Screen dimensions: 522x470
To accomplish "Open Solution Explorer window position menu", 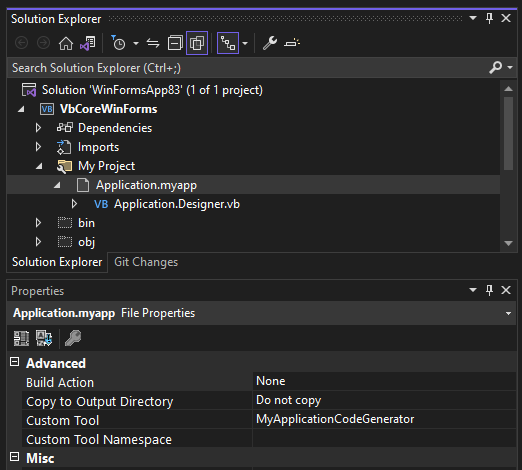I will 473,18.
